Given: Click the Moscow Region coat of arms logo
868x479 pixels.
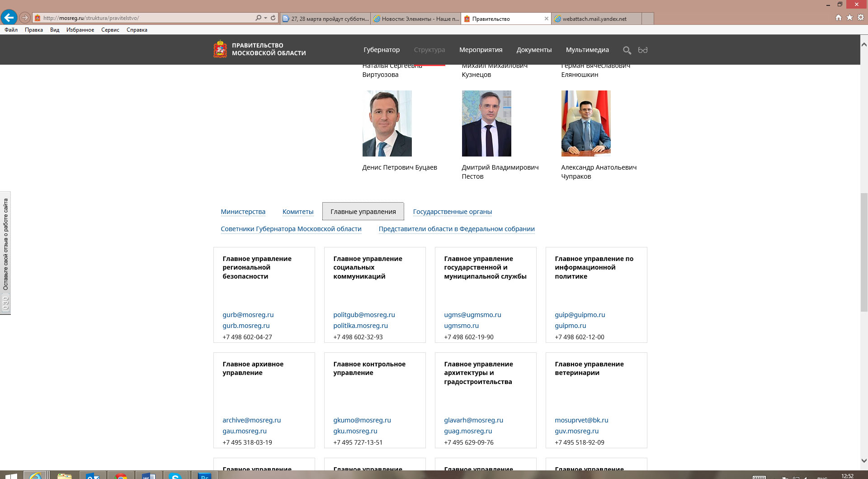Looking at the screenshot, I should pos(220,49).
